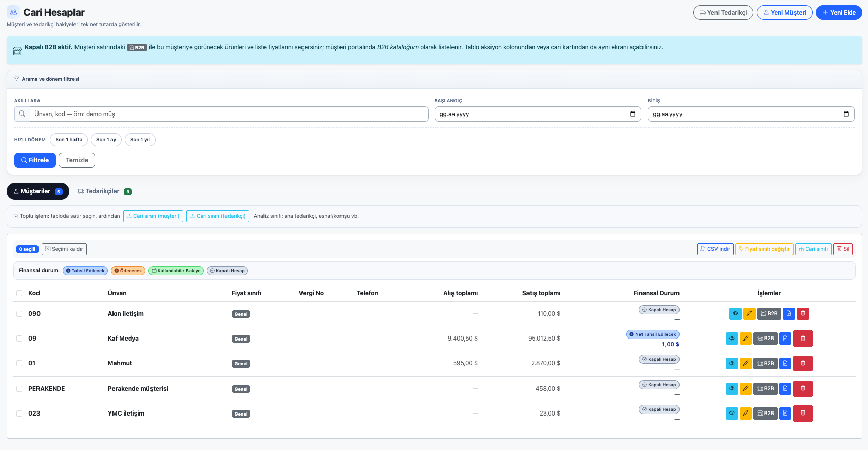Click the Başlangıç date input

[538, 114]
